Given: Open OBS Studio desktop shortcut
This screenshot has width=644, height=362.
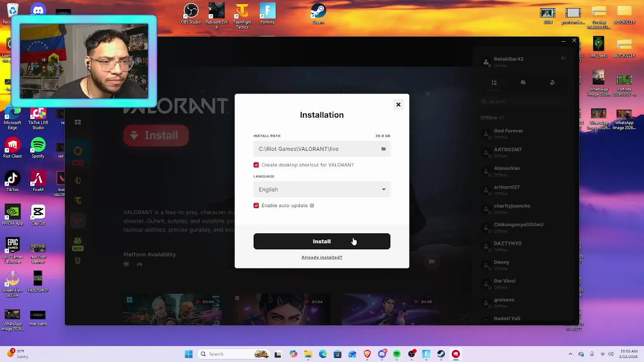Looking at the screenshot, I should [191, 14].
